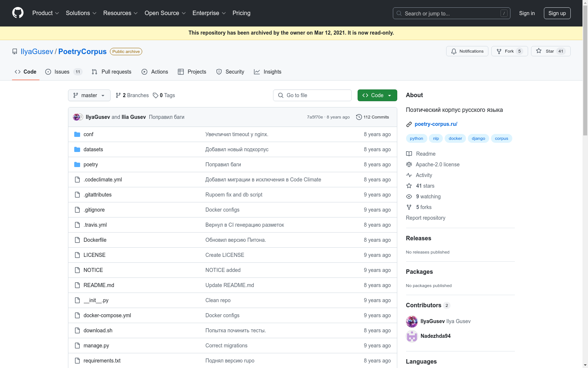Open the Actions tab
Screen dimensions: 588x368
point(155,72)
